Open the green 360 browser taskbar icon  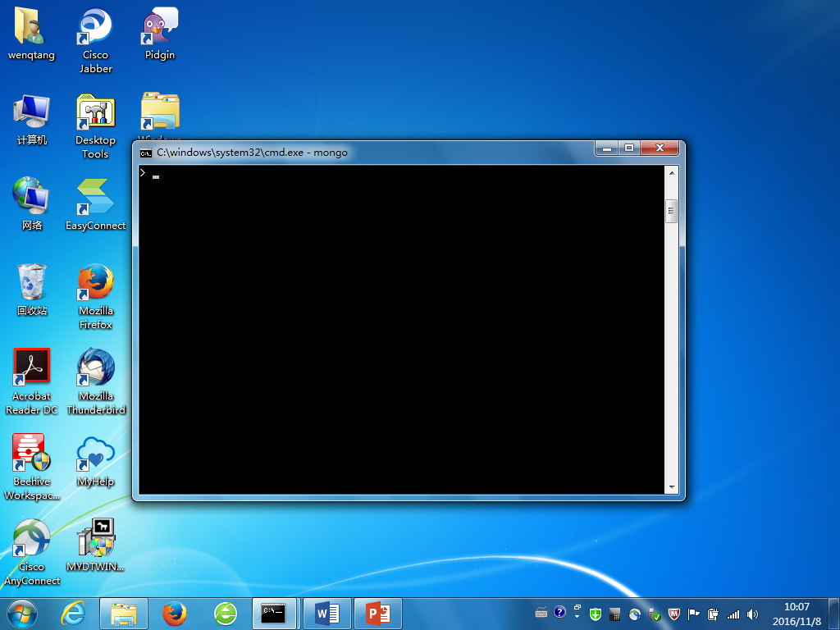[x=226, y=614]
